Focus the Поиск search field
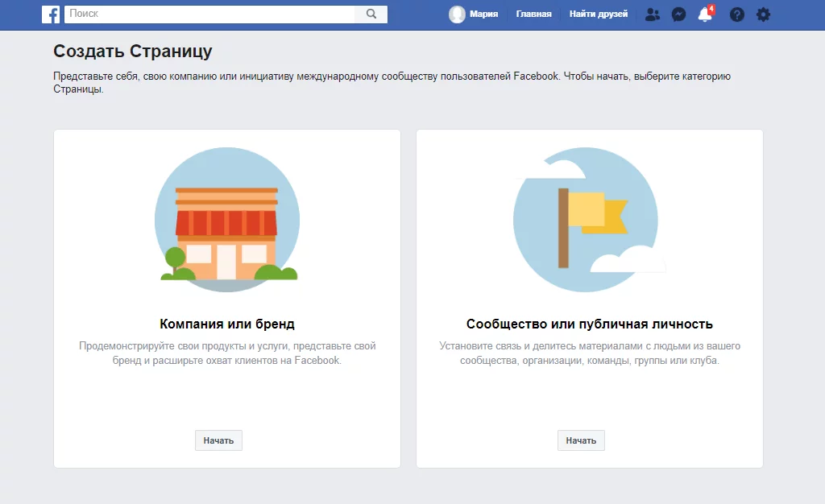Image resolution: width=825 pixels, height=504 pixels. point(209,14)
